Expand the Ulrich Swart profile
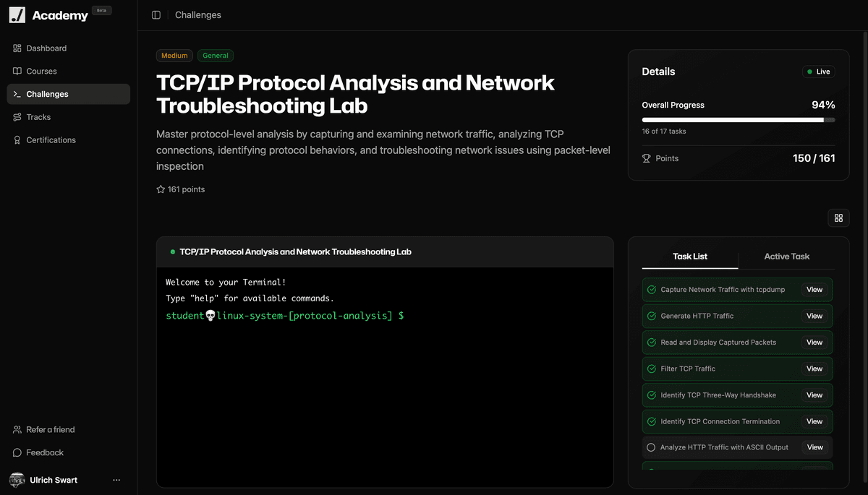The width and height of the screenshot is (868, 495). 54,480
